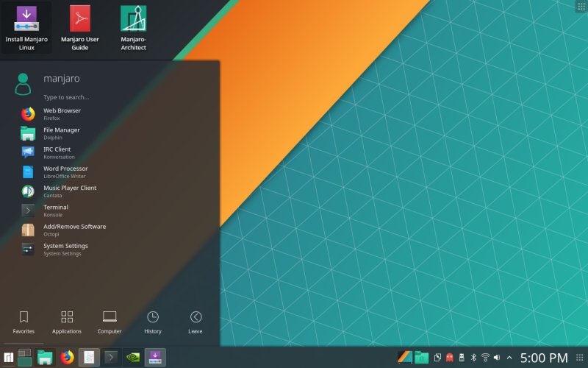Screen dimensions: 588x368
Task: Open Konsole from the taskbar
Action: click(111, 357)
